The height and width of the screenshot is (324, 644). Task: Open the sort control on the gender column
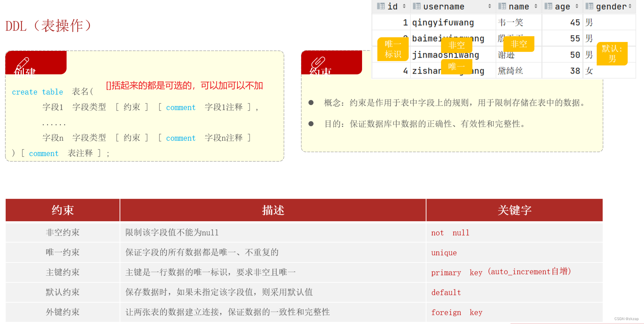point(629,6)
